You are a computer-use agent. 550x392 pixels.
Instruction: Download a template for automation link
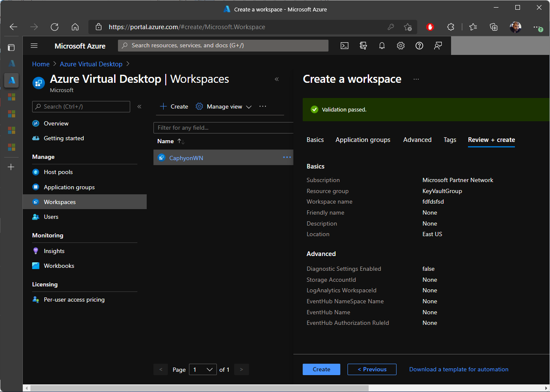coord(459,369)
